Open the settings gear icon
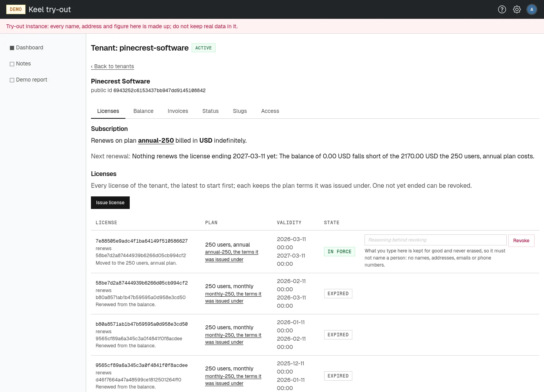Screen dimensions: 544x392 pyautogui.click(x=517, y=9)
